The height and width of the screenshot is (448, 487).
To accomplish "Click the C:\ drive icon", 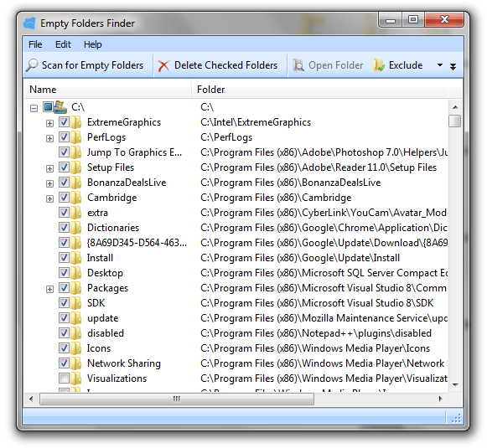I will pos(60,107).
